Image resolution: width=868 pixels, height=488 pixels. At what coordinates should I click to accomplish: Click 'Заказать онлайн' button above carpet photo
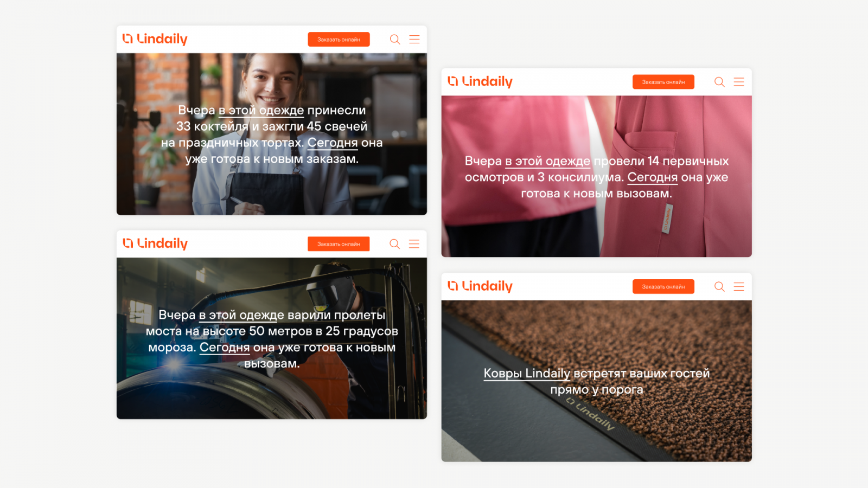(663, 286)
